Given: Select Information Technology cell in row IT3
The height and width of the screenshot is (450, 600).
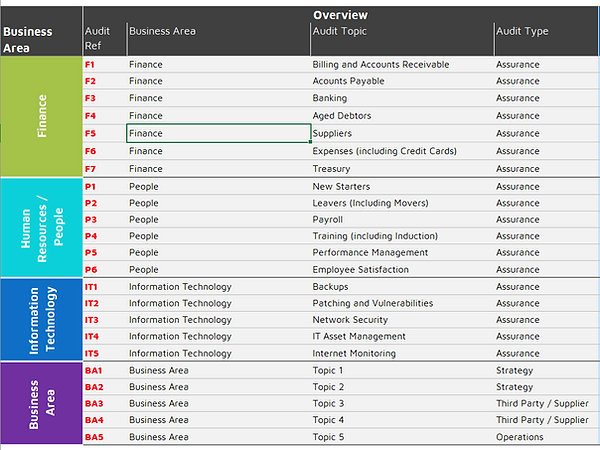Looking at the screenshot, I should pos(218,320).
